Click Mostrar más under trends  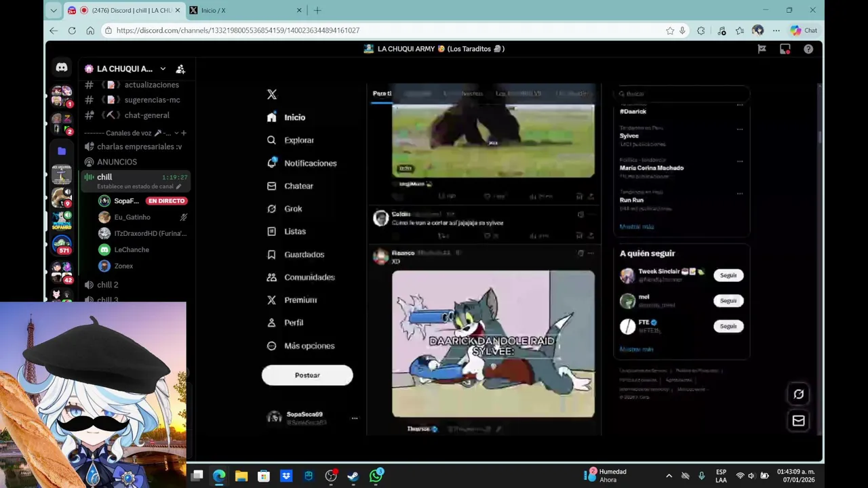[637, 226]
